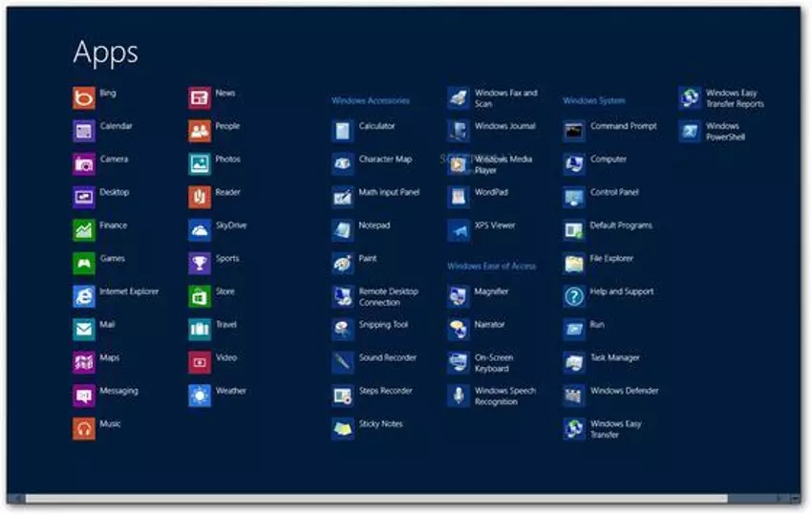Click the XPS Viewer icon
The image size is (812, 515).
pos(459,230)
